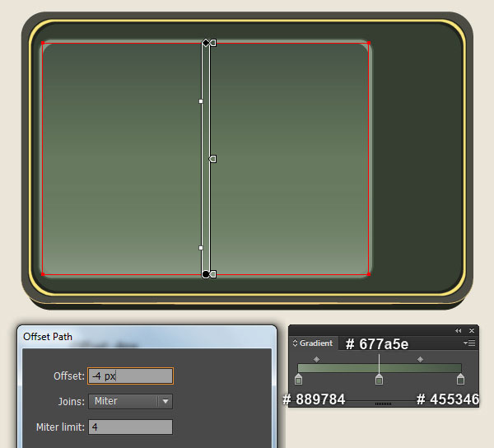494x448 pixels.
Task: Click the right midpoint diamond on gradient slider
Action: (420, 359)
